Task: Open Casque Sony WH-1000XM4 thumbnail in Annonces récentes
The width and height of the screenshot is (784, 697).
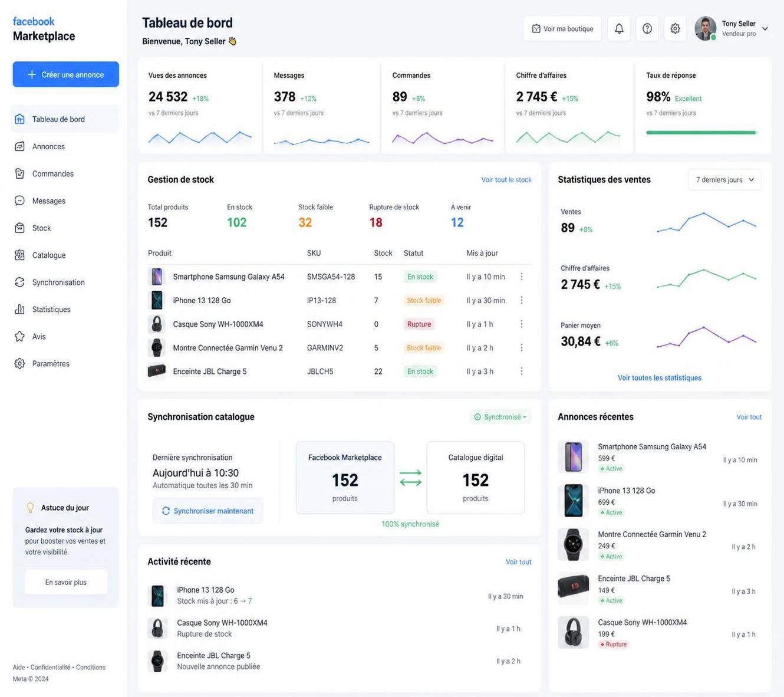Action: click(573, 633)
